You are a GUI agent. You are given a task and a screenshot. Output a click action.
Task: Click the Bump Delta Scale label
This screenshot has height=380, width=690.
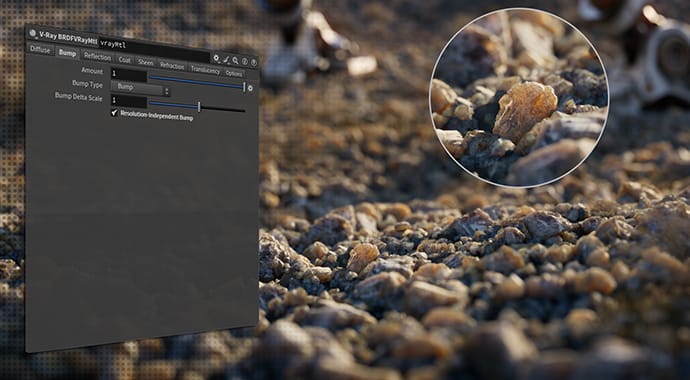pos(79,96)
